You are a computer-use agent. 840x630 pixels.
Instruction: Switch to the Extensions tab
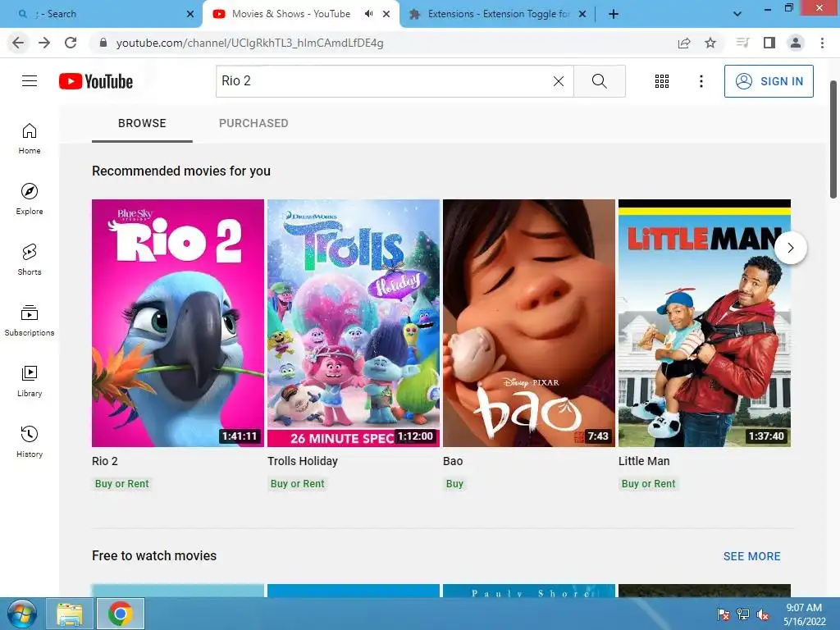click(x=496, y=14)
